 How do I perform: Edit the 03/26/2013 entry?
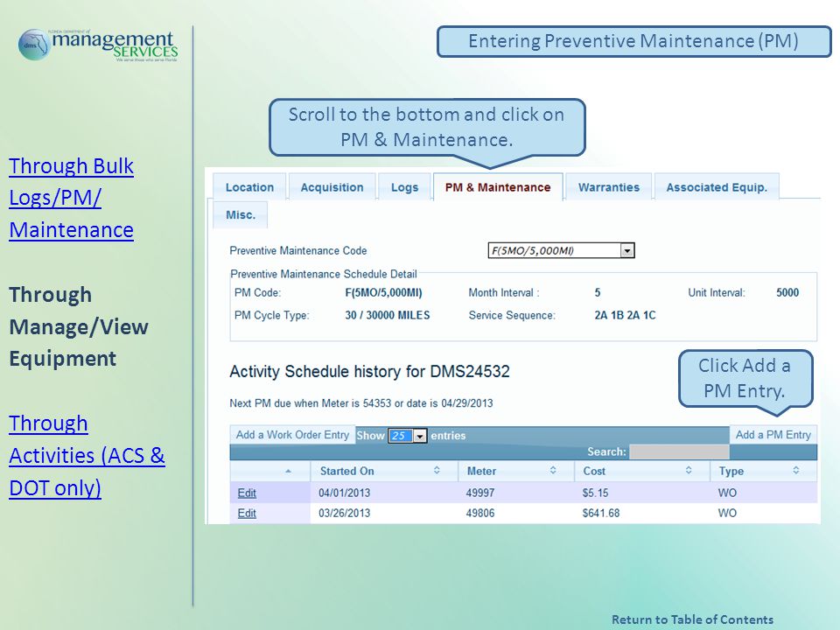[x=247, y=514]
